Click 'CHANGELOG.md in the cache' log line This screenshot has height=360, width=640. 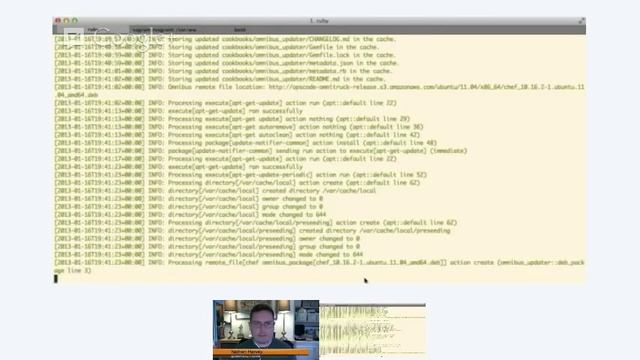(225, 39)
